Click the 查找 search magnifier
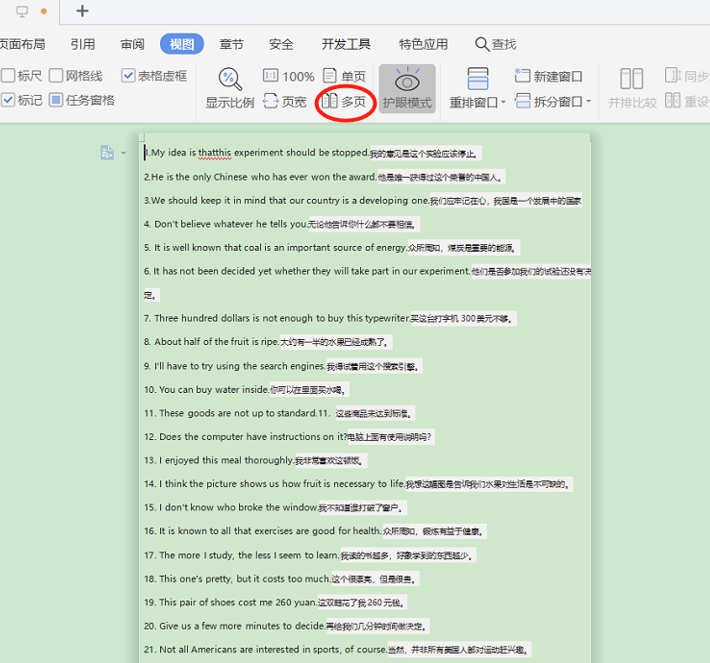This screenshot has height=663, width=710. tap(482, 44)
